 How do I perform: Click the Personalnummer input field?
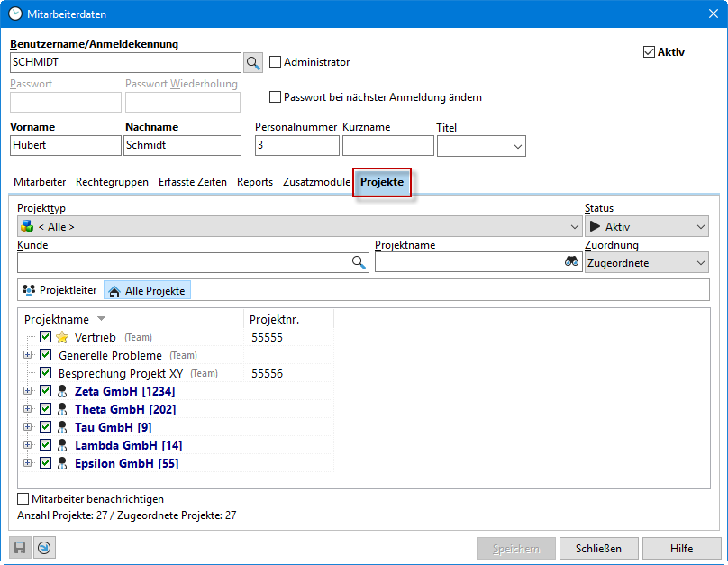click(x=296, y=145)
